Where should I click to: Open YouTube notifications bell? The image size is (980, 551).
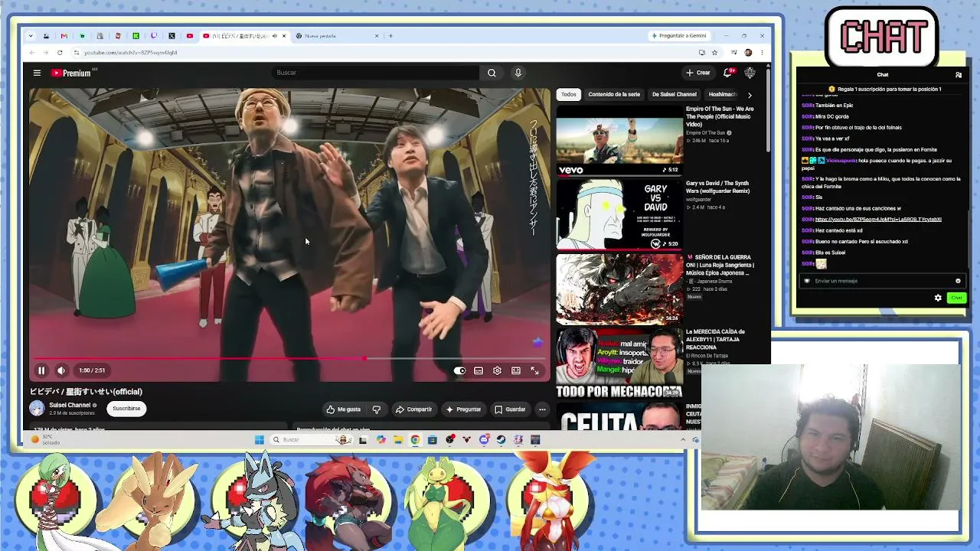(727, 73)
